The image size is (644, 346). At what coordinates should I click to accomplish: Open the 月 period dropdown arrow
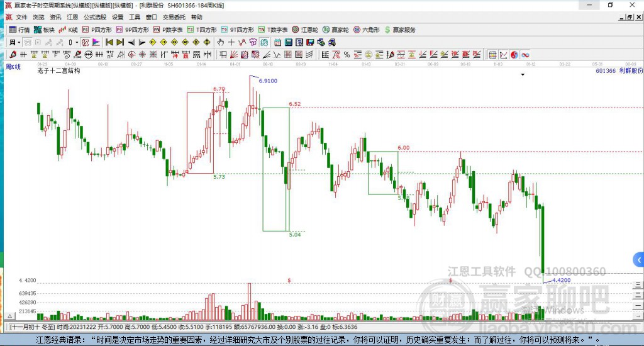click(x=19, y=42)
